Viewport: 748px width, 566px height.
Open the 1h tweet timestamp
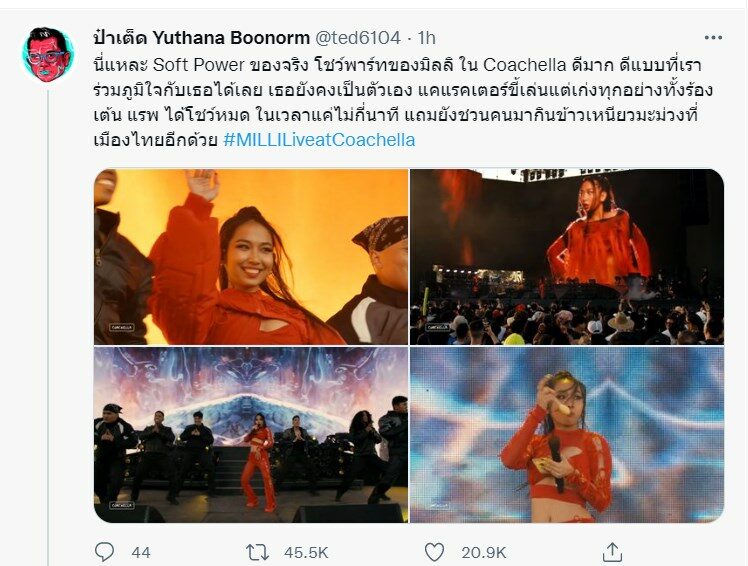pyautogui.click(x=426, y=38)
